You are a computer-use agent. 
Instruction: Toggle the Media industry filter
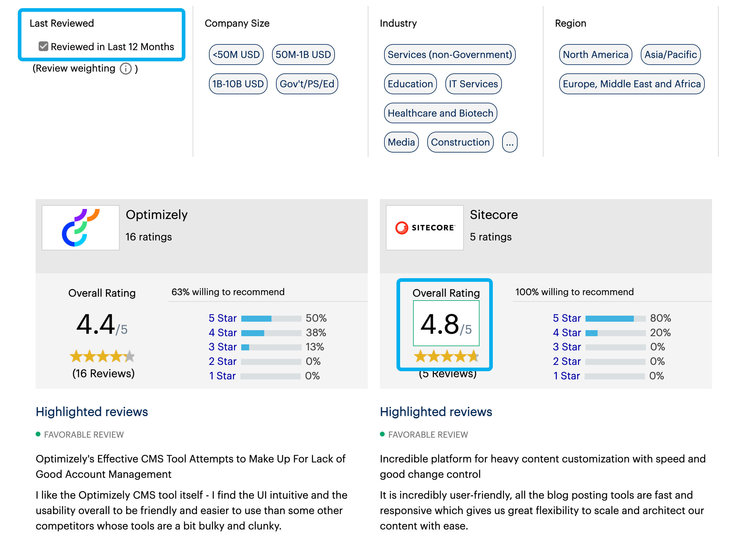[x=401, y=142]
